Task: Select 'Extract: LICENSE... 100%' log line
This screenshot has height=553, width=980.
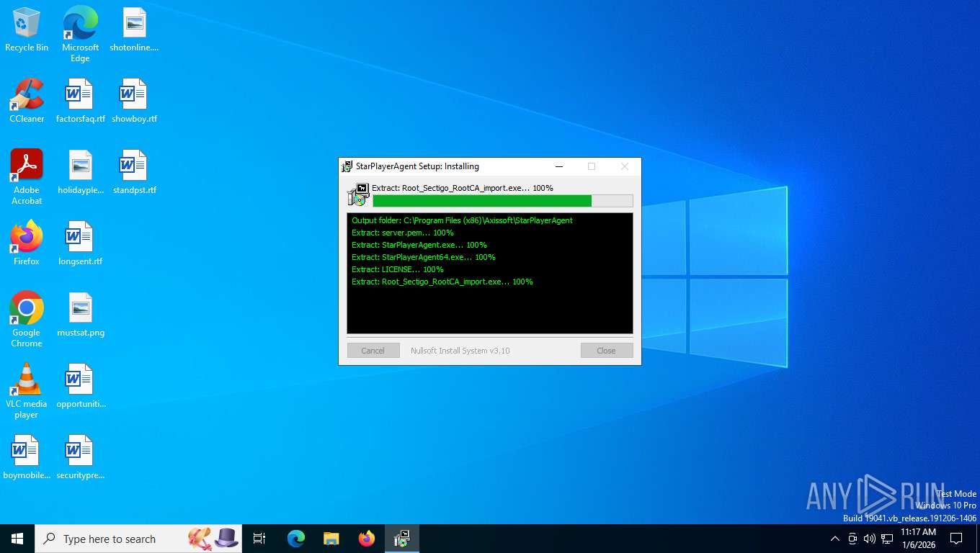Action: (x=398, y=269)
